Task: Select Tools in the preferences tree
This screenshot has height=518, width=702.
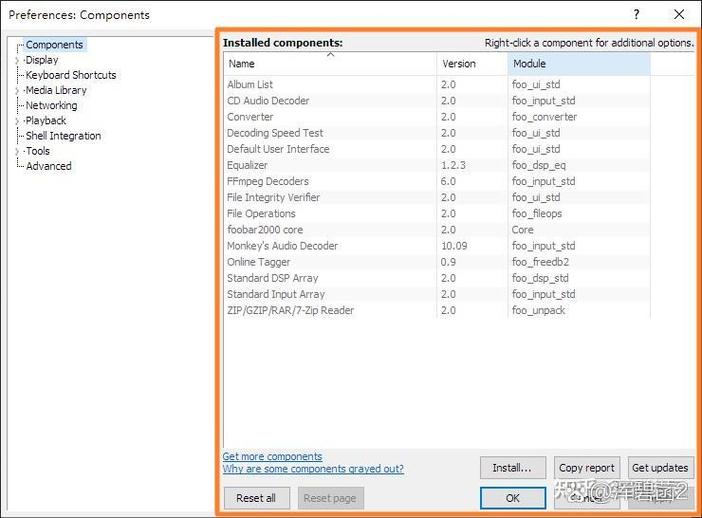Action: 38,151
